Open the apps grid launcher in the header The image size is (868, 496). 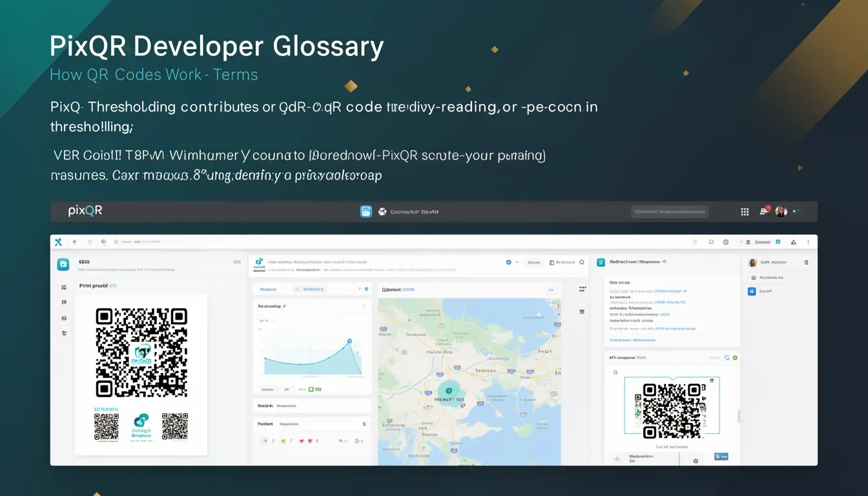tap(745, 212)
